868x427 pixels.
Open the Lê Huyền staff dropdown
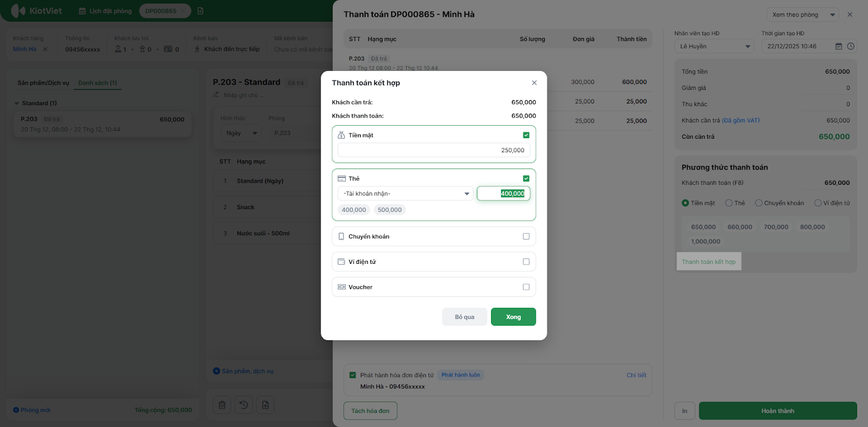coord(714,47)
